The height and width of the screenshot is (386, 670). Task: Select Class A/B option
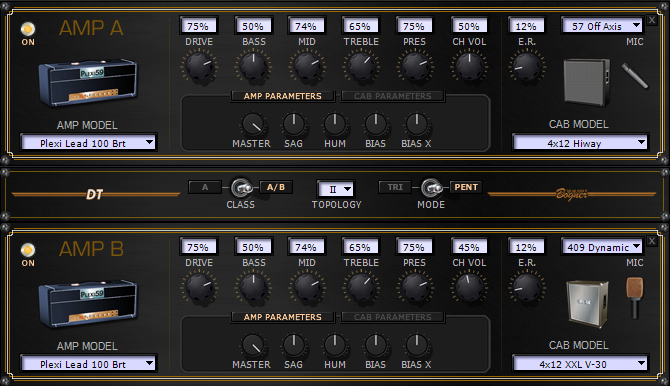click(276, 187)
